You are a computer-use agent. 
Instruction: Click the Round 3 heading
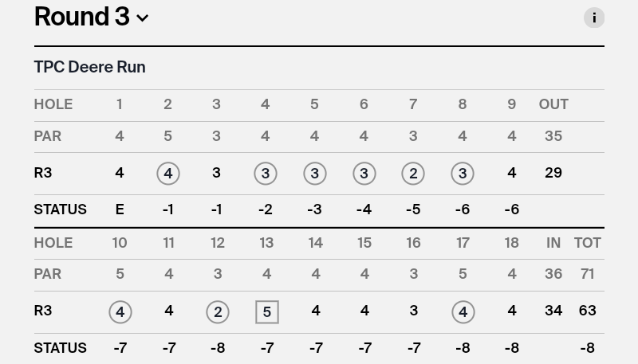pos(81,17)
